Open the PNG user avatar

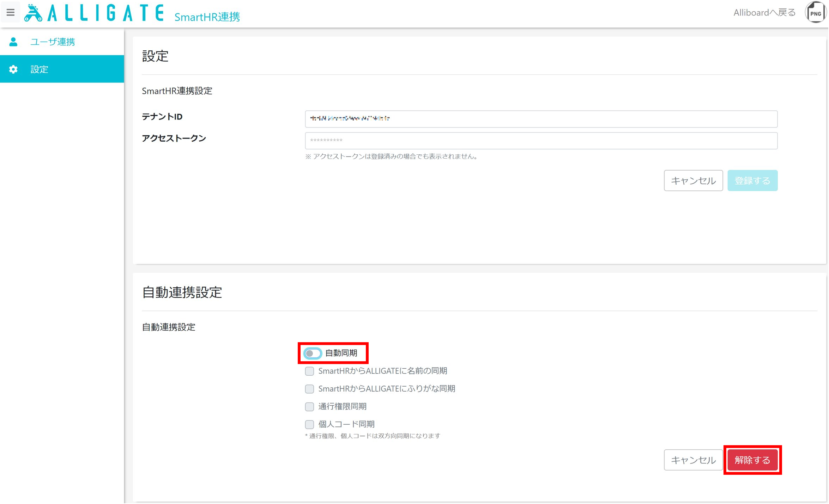[x=816, y=13]
